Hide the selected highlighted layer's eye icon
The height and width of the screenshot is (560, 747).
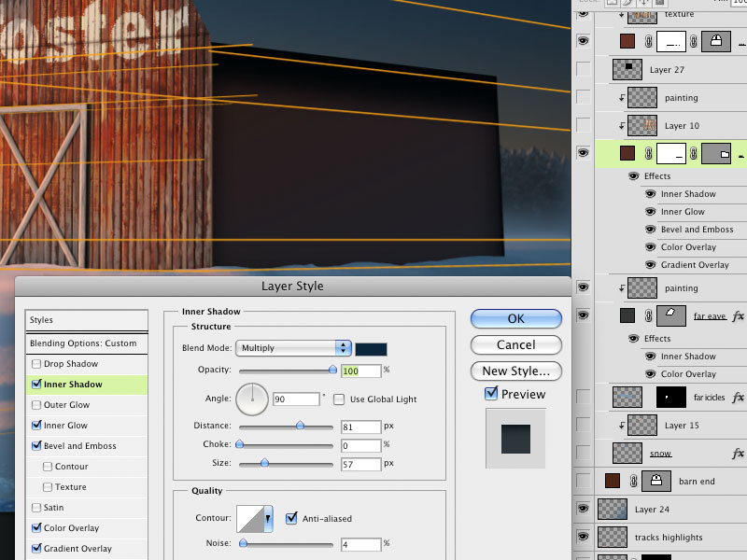point(583,153)
